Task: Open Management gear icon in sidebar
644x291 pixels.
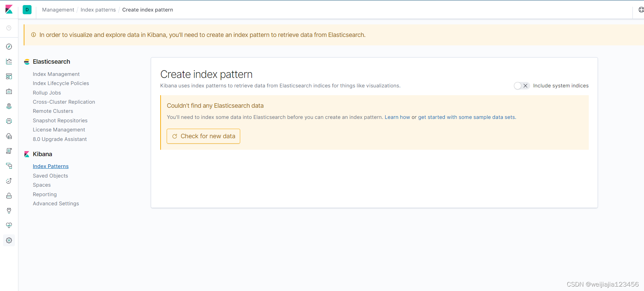Action: (9, 241)
